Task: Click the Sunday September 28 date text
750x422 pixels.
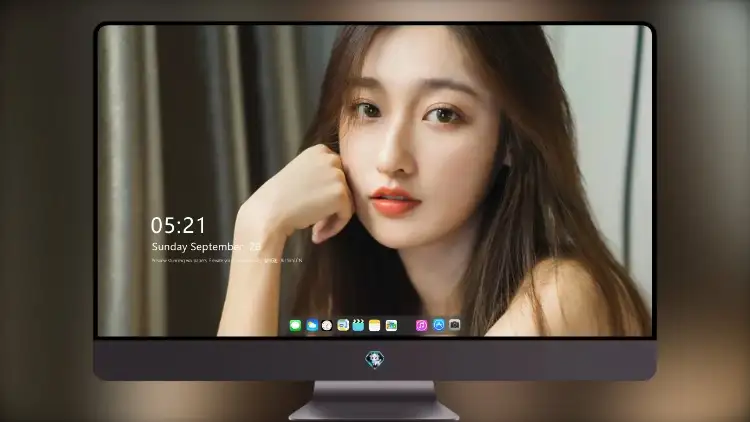Action: point(206,247)
